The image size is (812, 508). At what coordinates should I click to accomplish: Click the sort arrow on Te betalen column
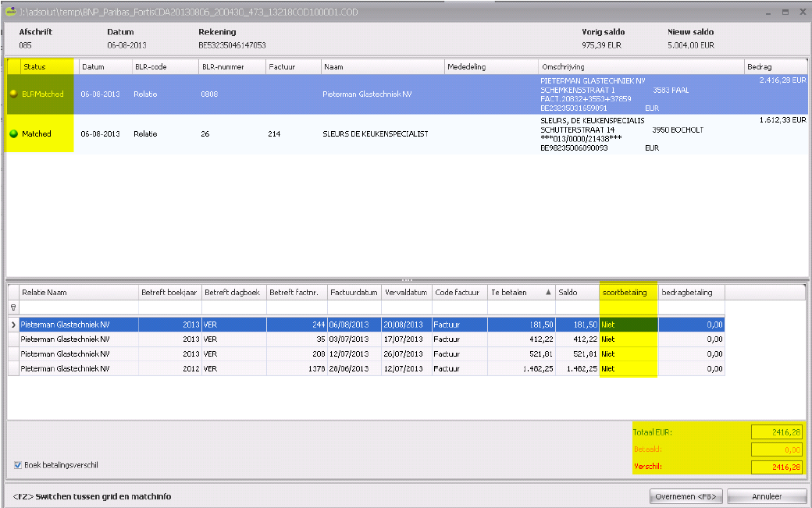547,293
